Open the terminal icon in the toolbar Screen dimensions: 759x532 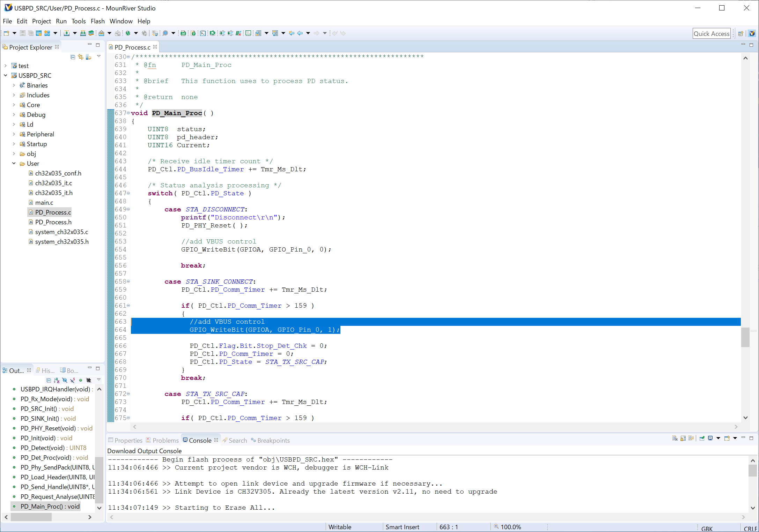tap(202, 33)
